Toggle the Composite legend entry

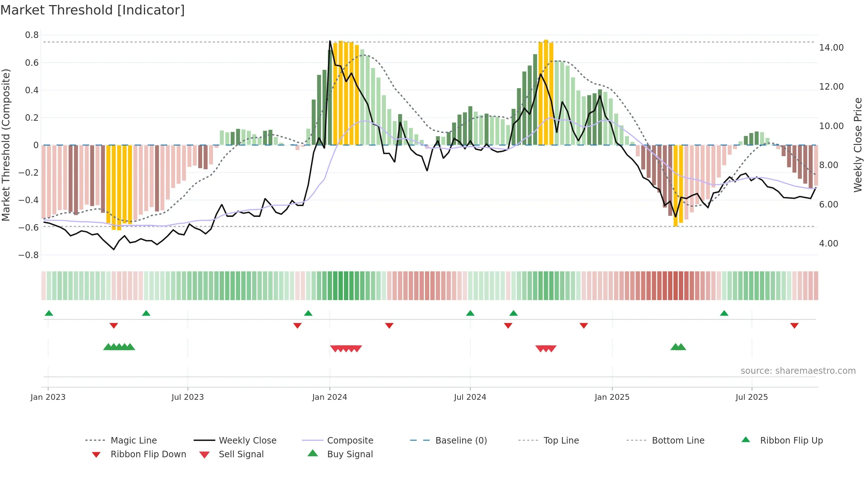(337, 440)
